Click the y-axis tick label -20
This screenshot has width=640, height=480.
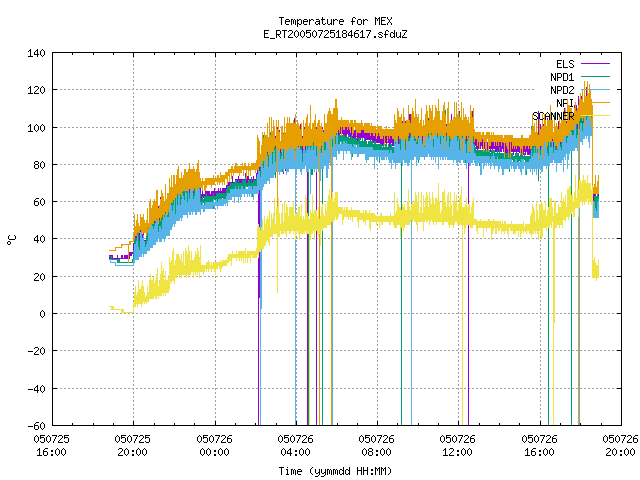(36, 351)
